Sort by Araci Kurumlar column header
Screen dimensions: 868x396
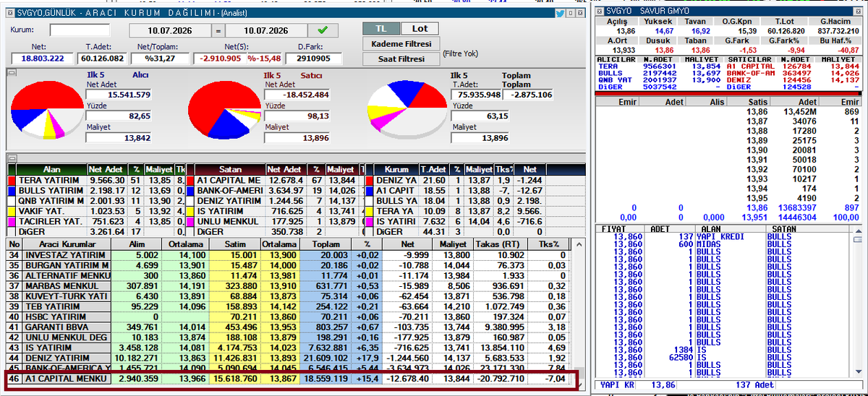[x=67, y=244]
